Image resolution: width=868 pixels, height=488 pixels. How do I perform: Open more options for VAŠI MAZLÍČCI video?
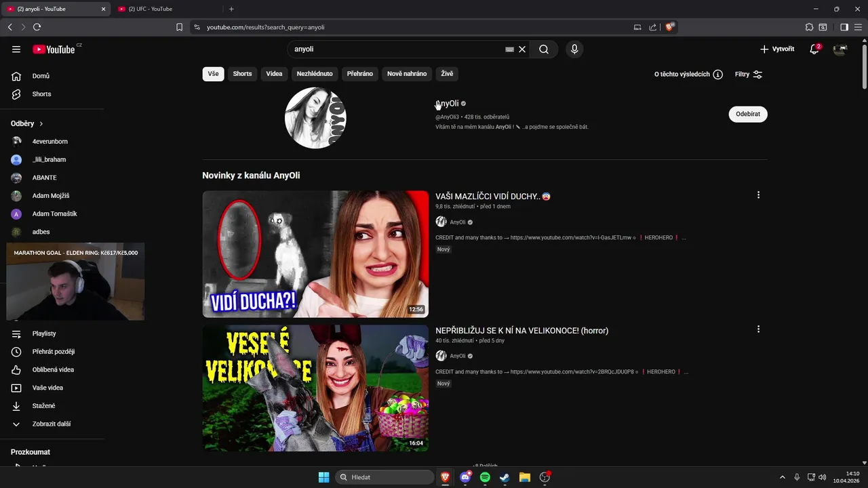pos(758,195)
